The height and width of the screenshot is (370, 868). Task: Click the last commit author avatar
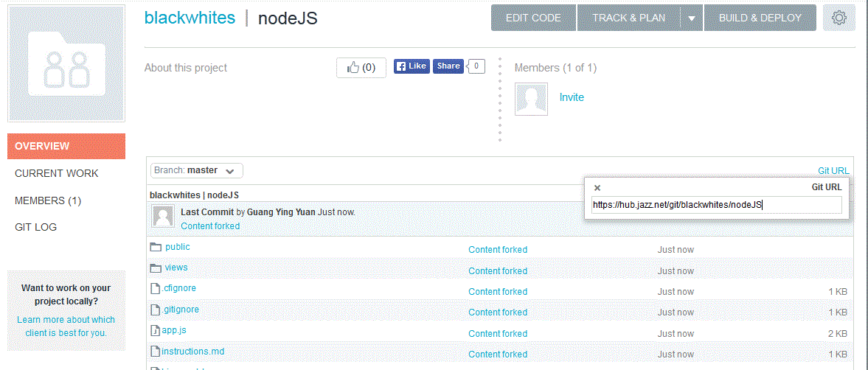point(163,216)
